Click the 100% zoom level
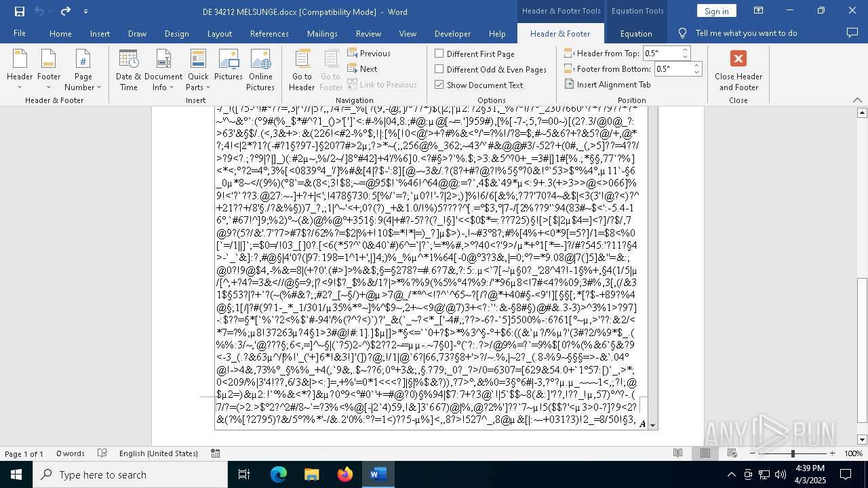 [x=853, y=453]
